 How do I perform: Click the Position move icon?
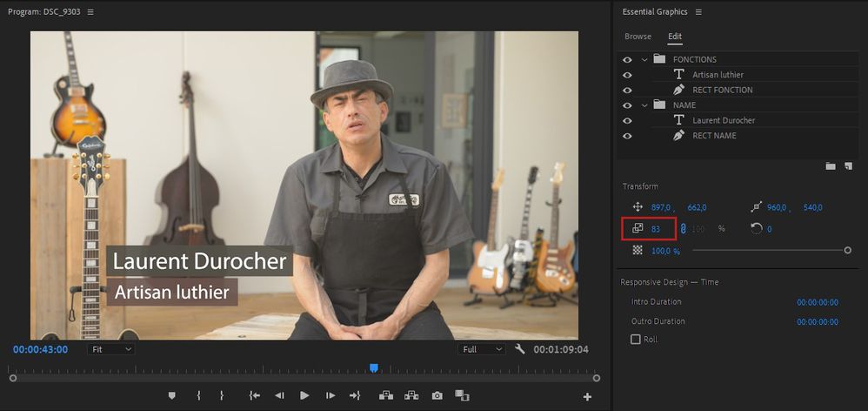(x=638, y=207)
